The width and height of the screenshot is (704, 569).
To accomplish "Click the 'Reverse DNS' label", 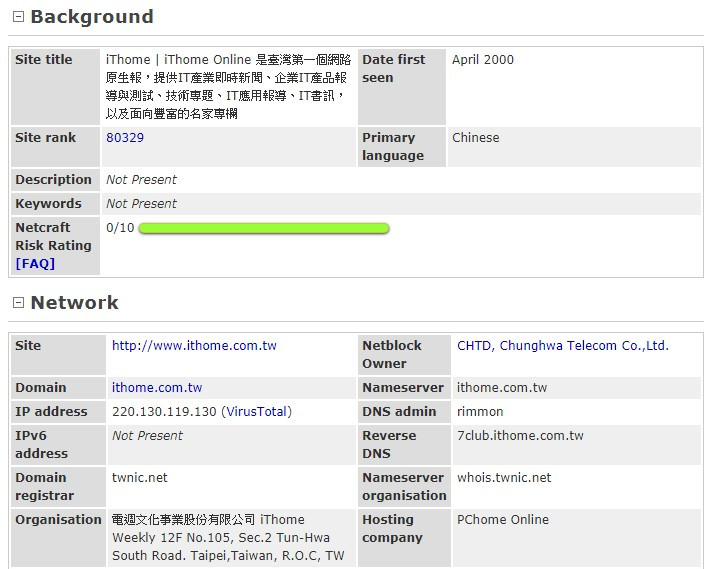I will pyautogui.click(x=389, y=445).
